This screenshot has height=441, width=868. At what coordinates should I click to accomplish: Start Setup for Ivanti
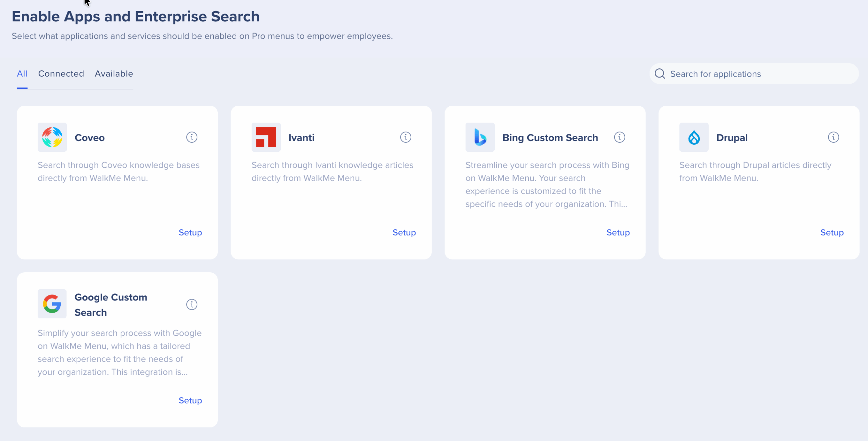[x=404, y=233]
